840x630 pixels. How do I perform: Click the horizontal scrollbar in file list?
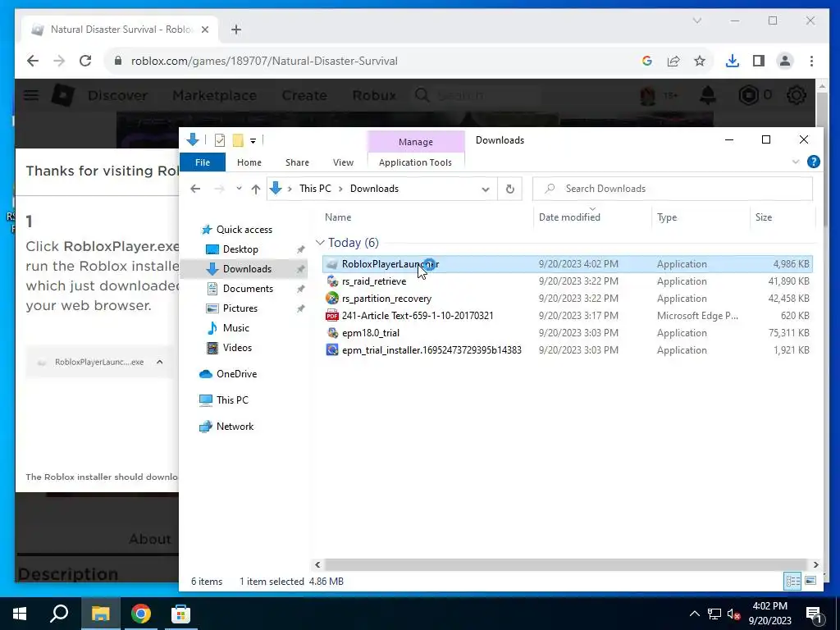566,564
